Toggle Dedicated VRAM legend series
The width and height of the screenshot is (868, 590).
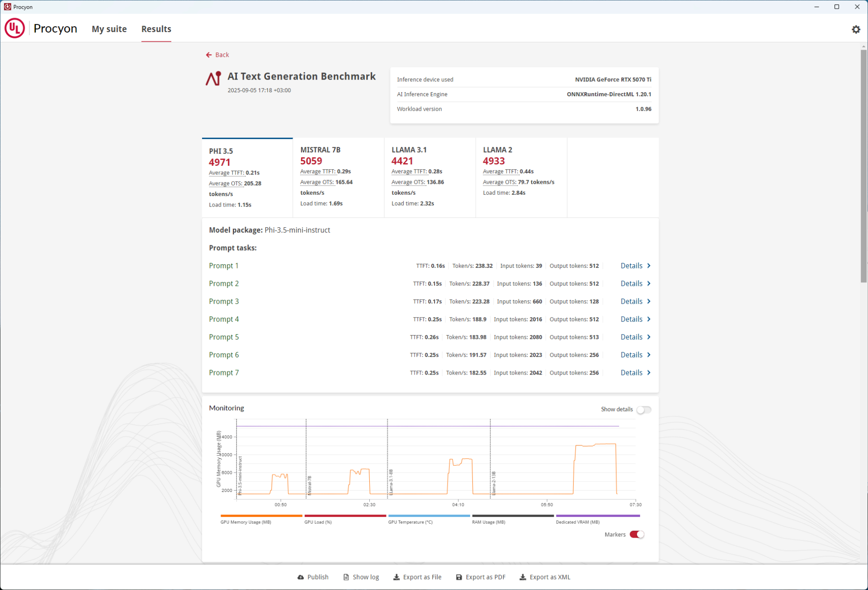coord(598,519)
